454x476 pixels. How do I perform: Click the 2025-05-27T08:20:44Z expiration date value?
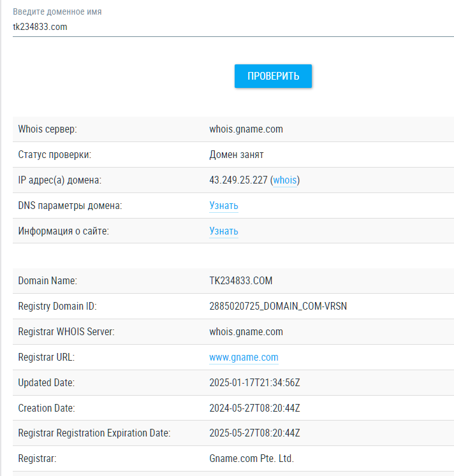pos(254,433)
